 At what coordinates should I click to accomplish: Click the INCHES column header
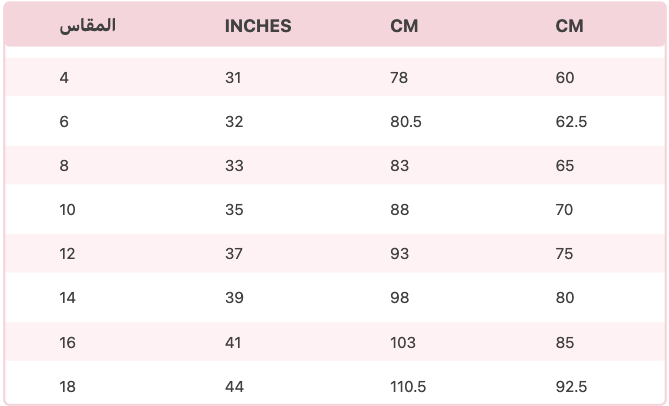point(258,26)
